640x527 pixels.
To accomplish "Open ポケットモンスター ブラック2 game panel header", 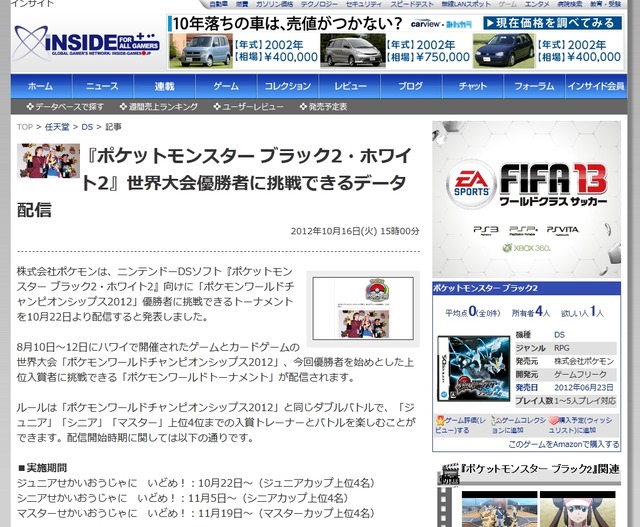I will 527,288.
